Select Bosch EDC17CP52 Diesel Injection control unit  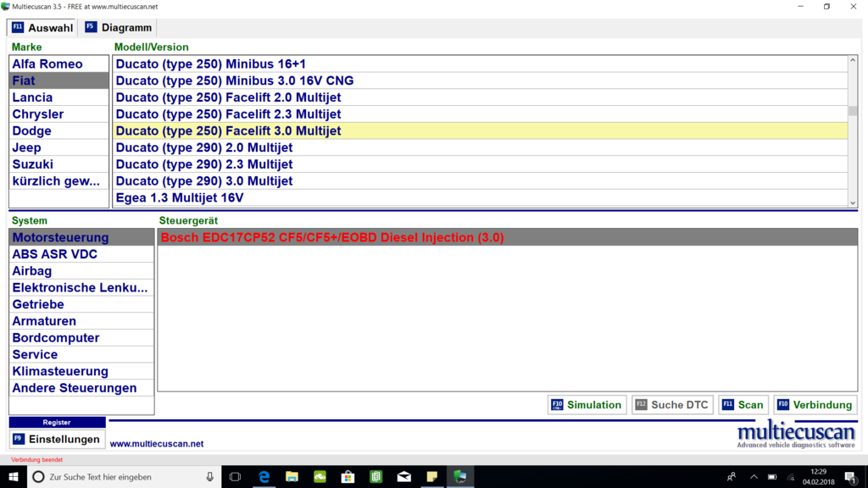508,237
